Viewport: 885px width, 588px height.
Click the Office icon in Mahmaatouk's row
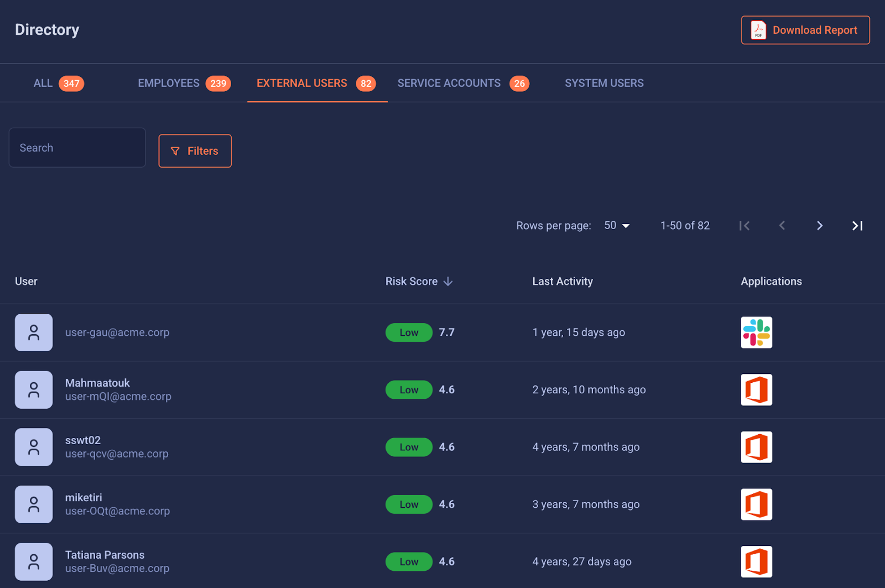click(x=756, y=390)
